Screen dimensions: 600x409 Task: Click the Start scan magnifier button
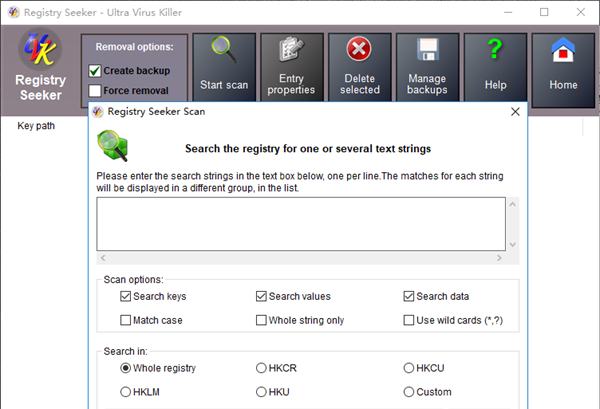point(224,67)
